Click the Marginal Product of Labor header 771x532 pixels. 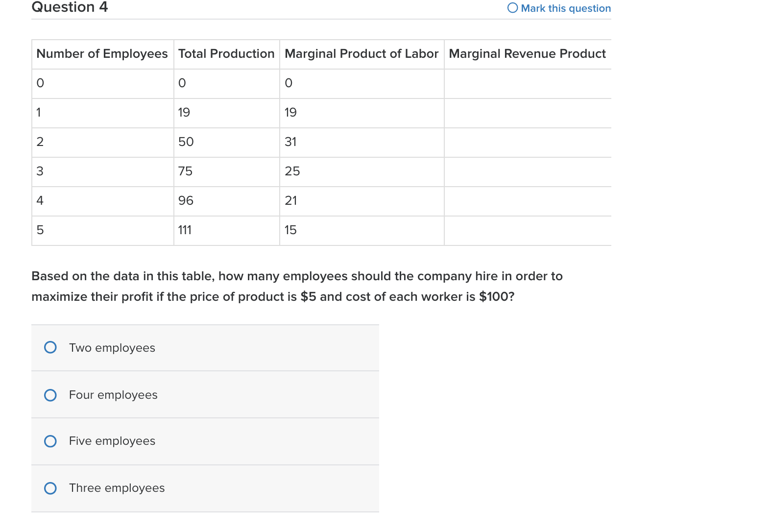[x=361, y=54]
